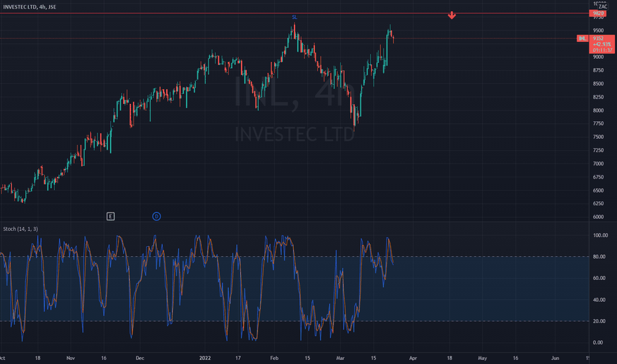Open the ZAC currency label
Image resolution: width=617 pixels, height=364 pixels.
point(602,7)
